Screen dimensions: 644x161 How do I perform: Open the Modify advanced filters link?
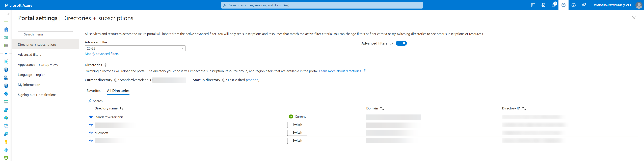click(x=101, y=54)
